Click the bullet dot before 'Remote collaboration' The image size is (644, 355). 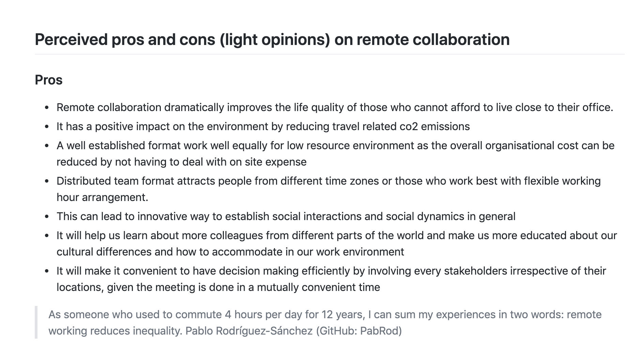47,108
